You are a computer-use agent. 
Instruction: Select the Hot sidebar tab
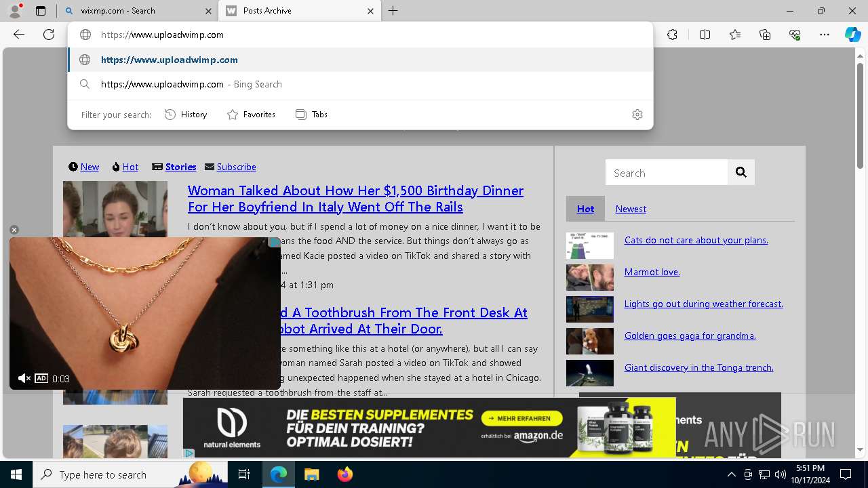coord(585,209)
